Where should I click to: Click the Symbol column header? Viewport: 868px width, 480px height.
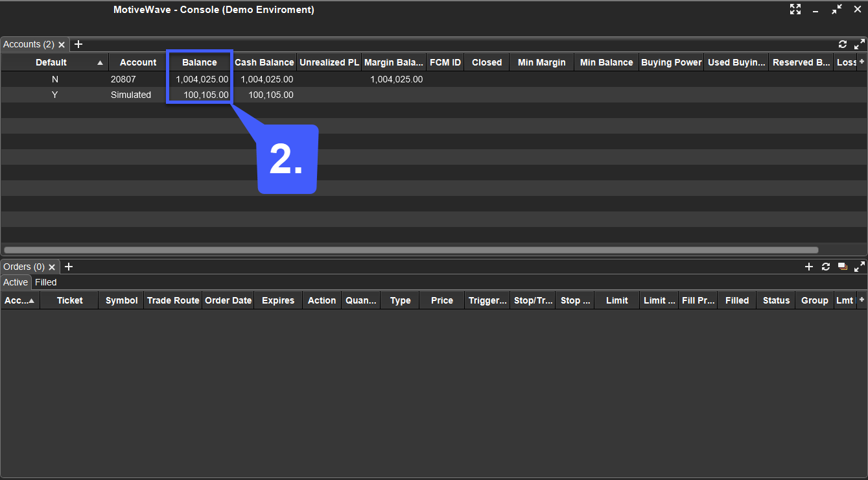[121, 300]
